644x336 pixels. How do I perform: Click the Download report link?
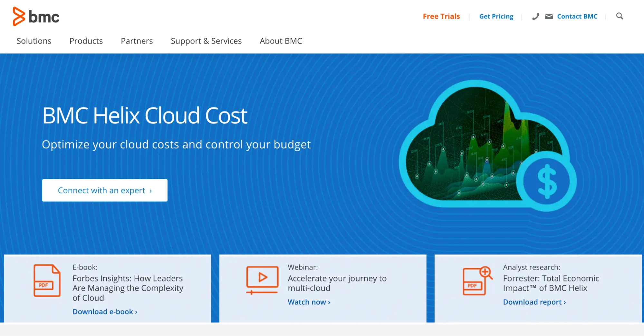[x=534, y=302]
